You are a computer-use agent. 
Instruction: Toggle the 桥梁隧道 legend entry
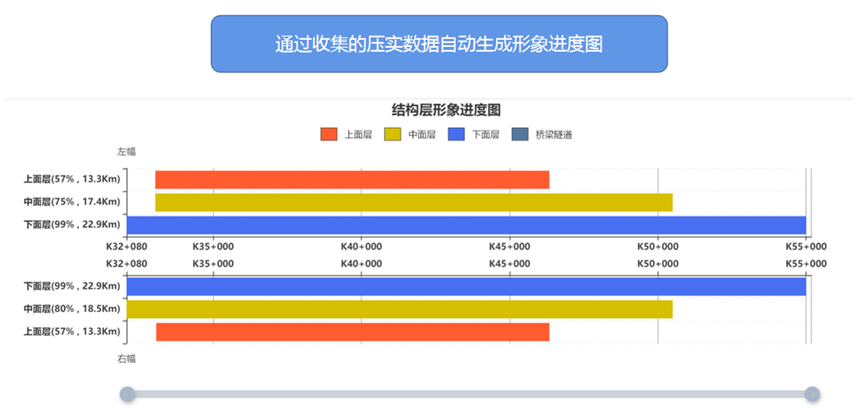pyautogui.click(x=542, y=134)
